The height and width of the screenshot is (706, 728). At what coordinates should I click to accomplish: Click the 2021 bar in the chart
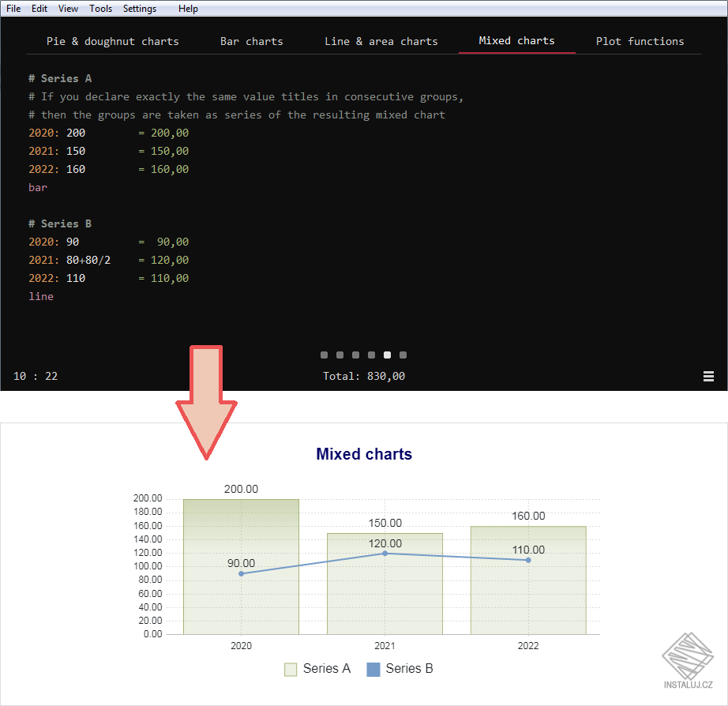click(385, 584)
